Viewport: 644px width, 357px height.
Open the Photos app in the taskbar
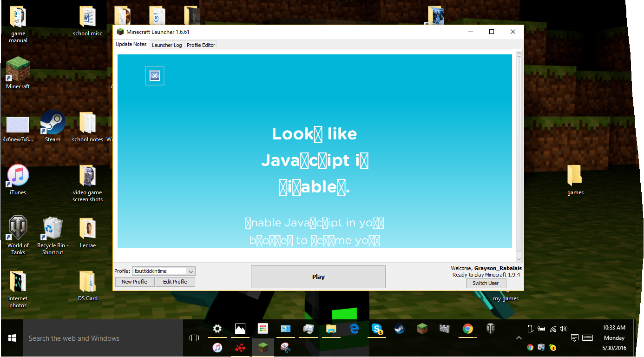240,329
